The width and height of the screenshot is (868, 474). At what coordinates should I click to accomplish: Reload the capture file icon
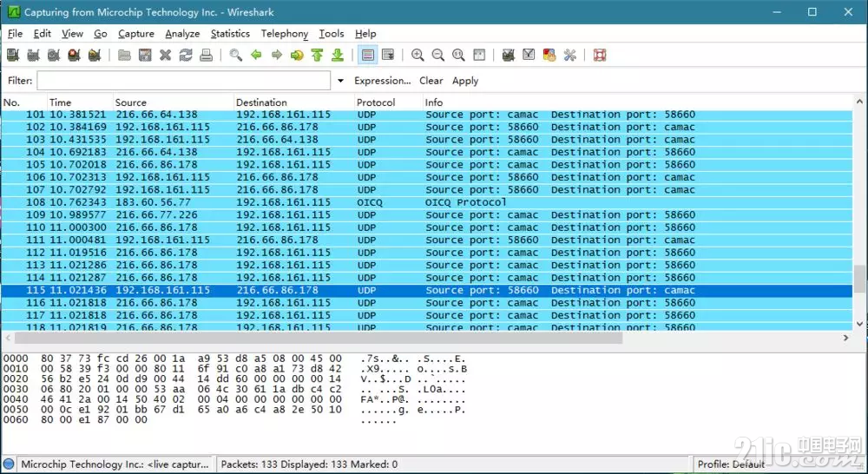[x=186, y=55]
